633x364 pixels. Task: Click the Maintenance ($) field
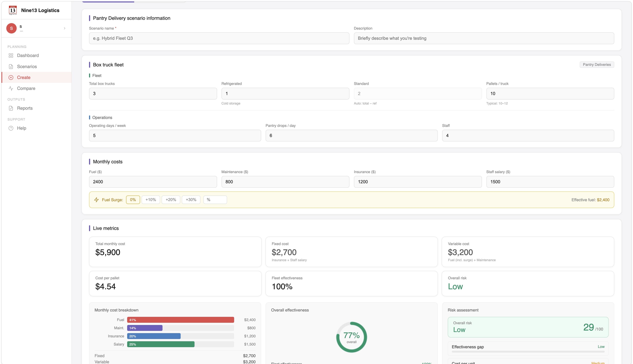coord(285,182)
